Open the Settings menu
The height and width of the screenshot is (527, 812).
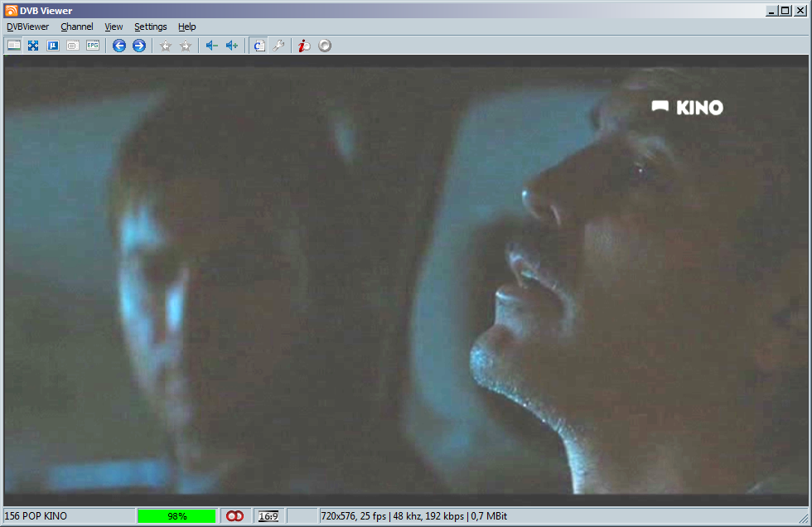tap(150, 27)
